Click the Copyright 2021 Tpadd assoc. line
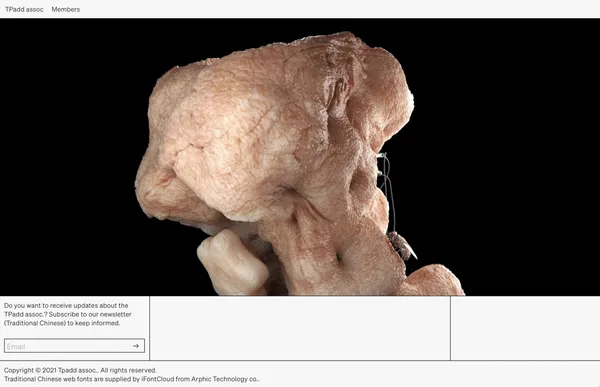The height and width of the screenshot is (387, 600). (x=80, y=370)
